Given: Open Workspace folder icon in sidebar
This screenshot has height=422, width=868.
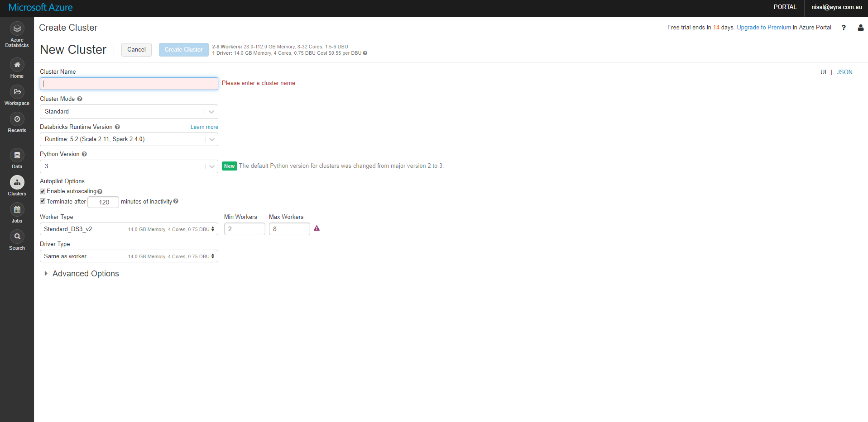Looking at the screenshot, I should point(17,92).
